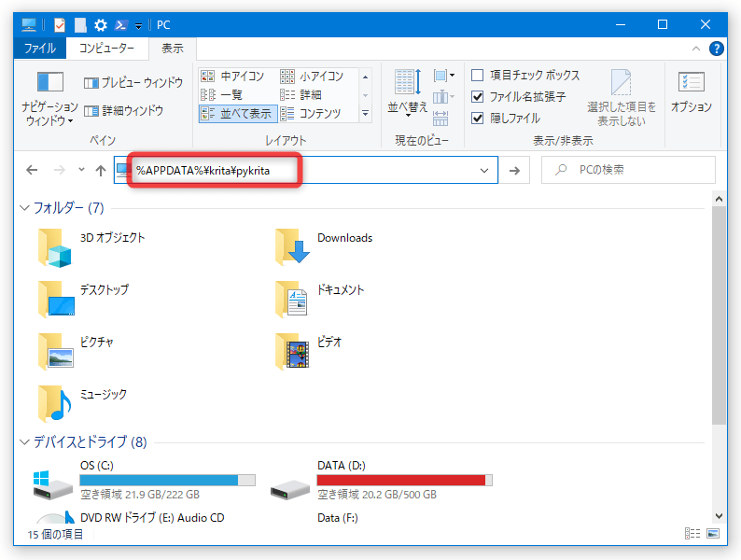The width and height of the screenshot is (741, 560).
Task: Go back with the back arrow
Action: pyautogui.click(x=32, y=170)
